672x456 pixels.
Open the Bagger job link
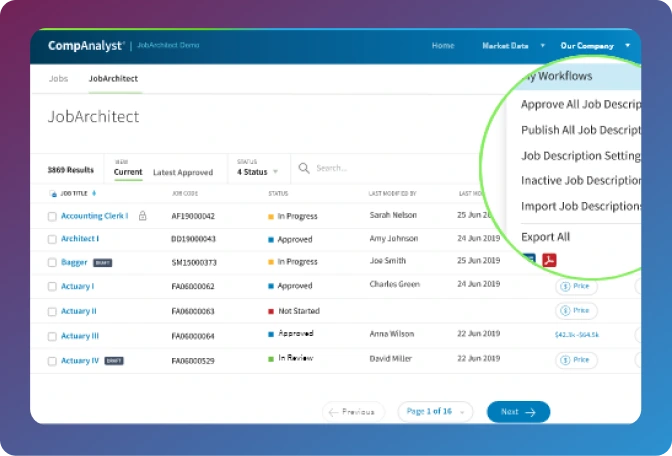pyautogui.click(x=74, y=262)
